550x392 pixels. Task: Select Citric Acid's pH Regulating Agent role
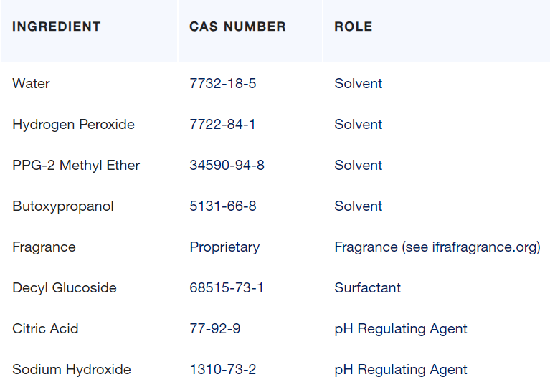[400, 328]
